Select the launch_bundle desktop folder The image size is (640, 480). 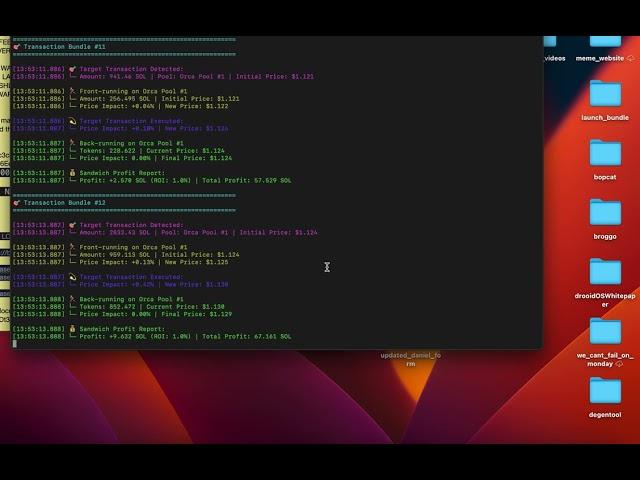[x=605, y=101]
